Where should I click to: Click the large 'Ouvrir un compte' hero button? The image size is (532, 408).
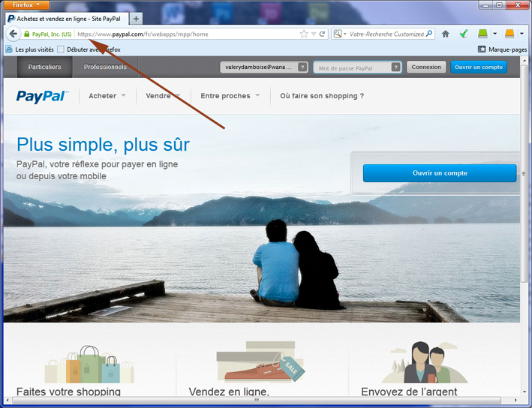pos(440,173)
